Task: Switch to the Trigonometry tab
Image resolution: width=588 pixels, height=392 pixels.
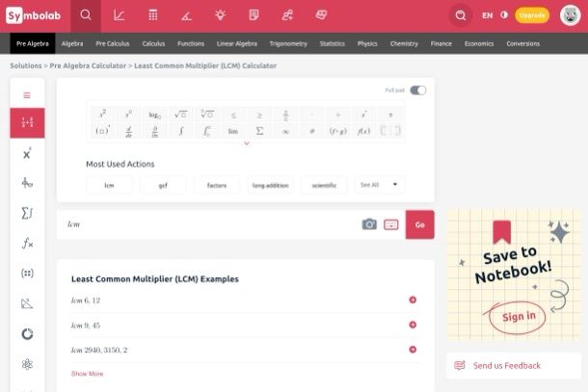Action: pos(288,43)
